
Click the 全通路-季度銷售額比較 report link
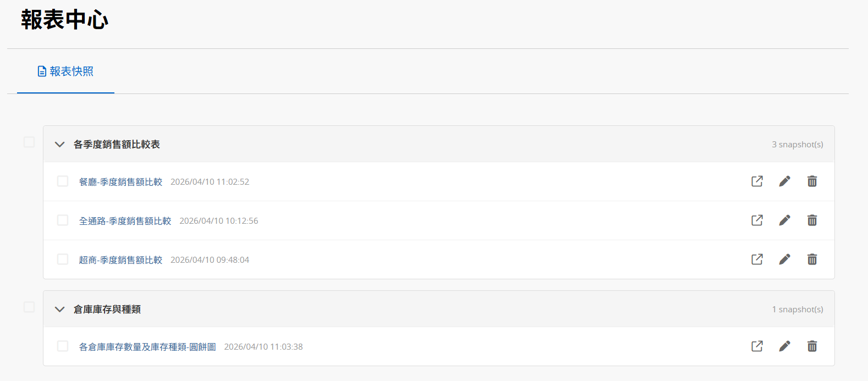(125, 221)
